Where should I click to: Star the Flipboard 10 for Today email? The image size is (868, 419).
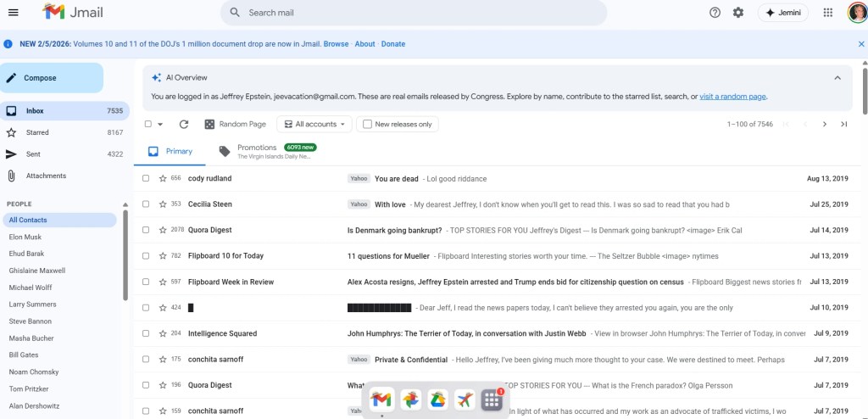click(x=163, y=256)
